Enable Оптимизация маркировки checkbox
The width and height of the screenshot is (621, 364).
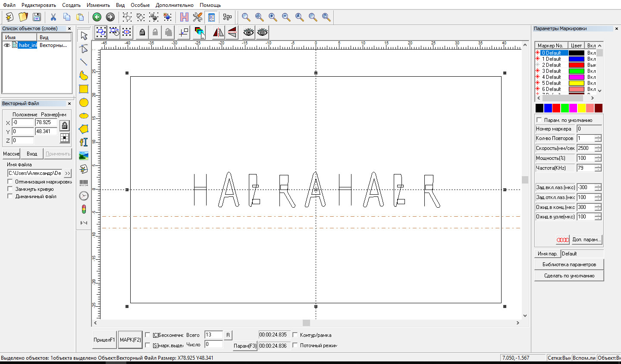(x=10, y=182)
